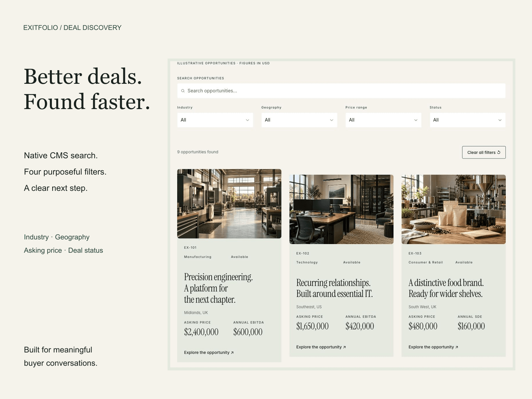532x399 pixels.
Task: Click the $2,400,000 asking price
Action: coord(201,332)
